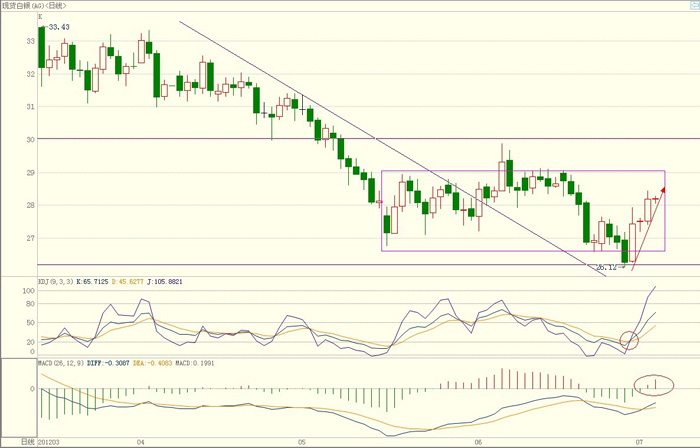Click the KDJ axis label 80
This screenshot has width=700, height=448.
[x=30, y=304]
